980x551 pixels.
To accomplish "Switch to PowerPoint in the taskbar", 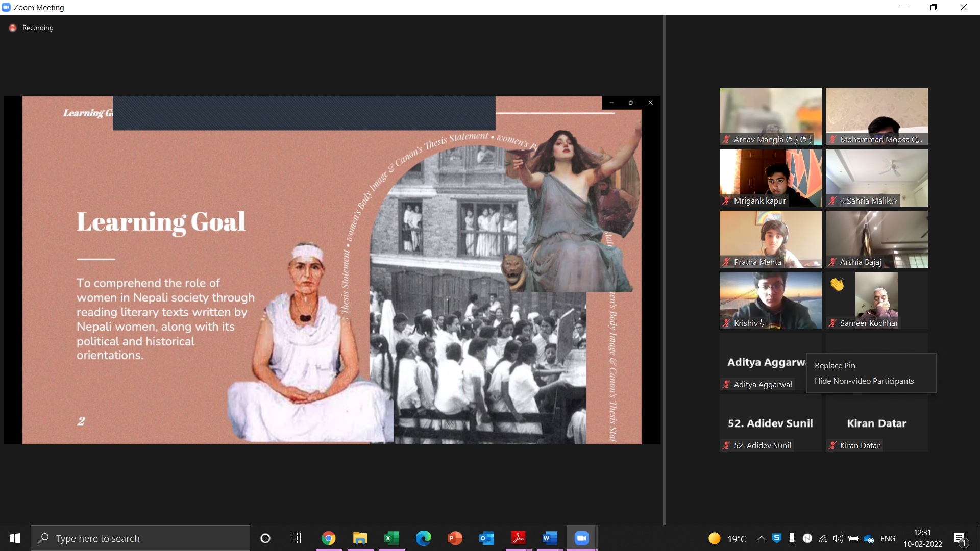I will tap(455, 538).
